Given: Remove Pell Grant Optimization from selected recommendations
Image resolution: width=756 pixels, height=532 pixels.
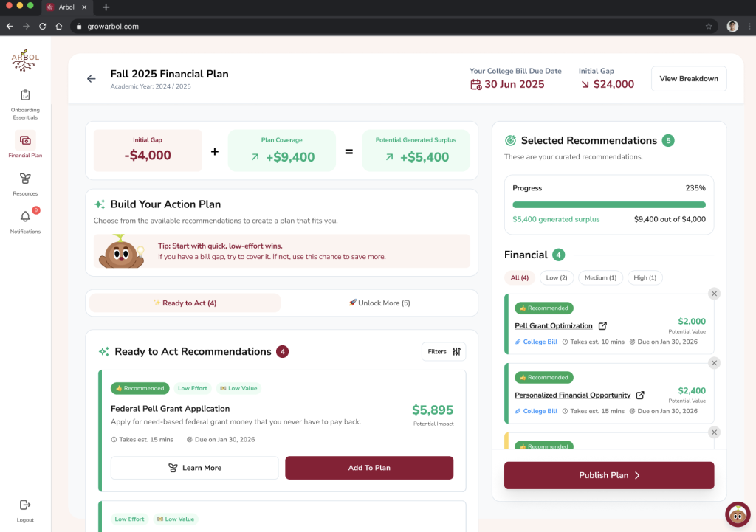Looking at the screenshot, I should (x=714, y=294).
